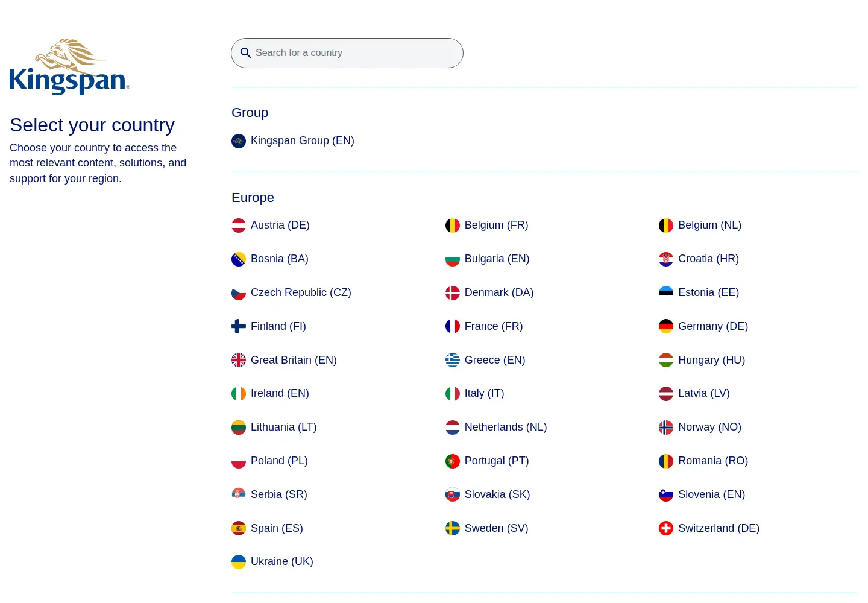The width and height of the screenshot is (868, 603).
Task: Click the Norway flag icon
Action: click(x=666, y=428)
